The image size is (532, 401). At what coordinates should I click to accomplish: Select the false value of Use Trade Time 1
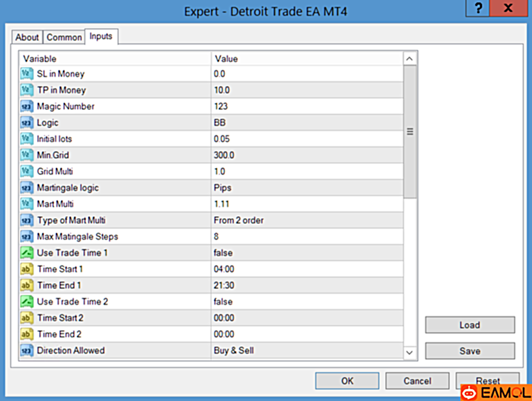point(307,253)
